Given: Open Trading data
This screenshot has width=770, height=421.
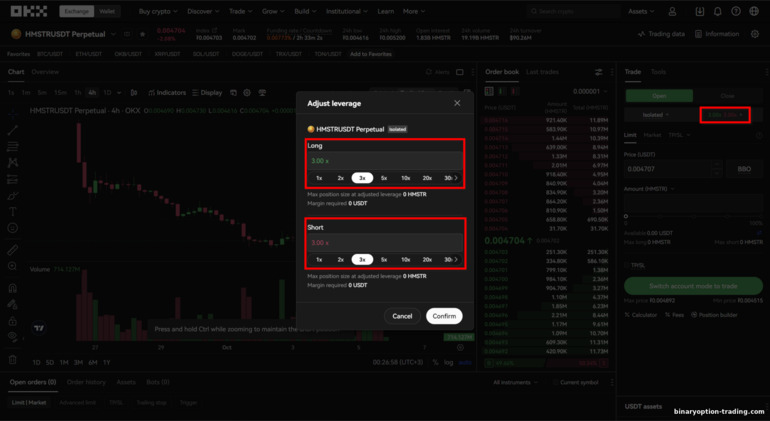Looking at the screenshot, I should coord(661,34).
